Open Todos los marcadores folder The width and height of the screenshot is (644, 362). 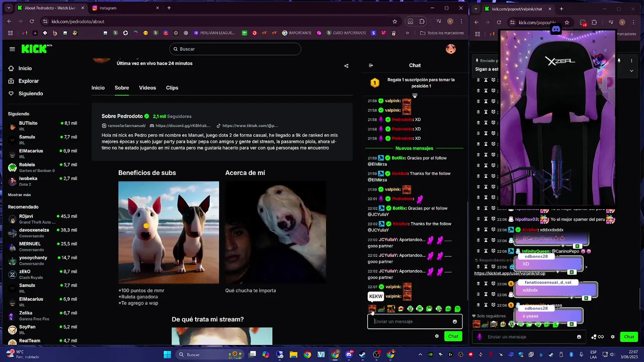[442, 33]
